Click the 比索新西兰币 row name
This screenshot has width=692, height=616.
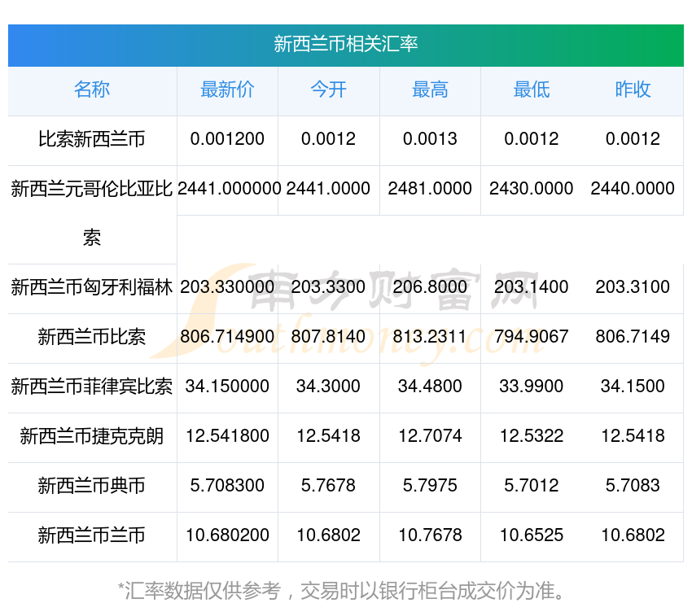coord(92,139)
